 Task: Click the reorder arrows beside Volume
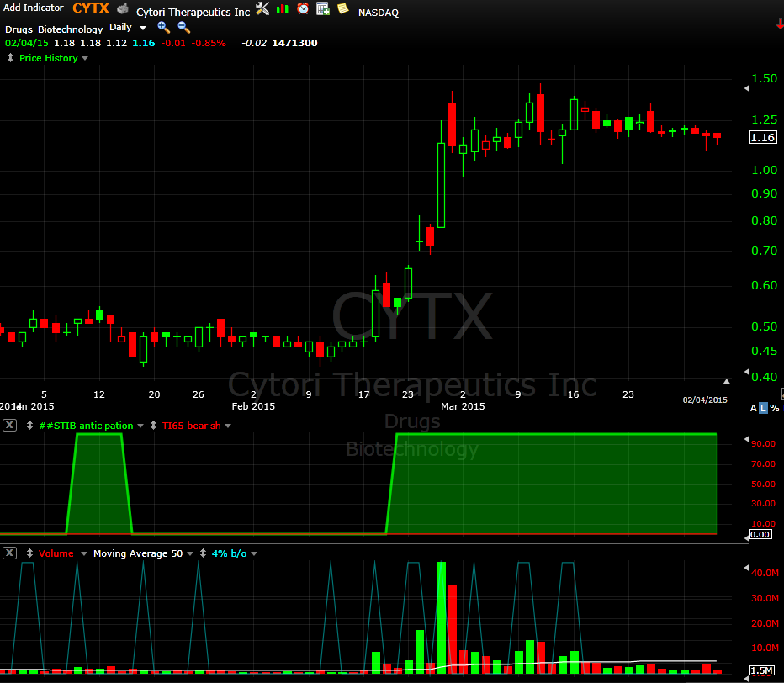click(29, 553)
